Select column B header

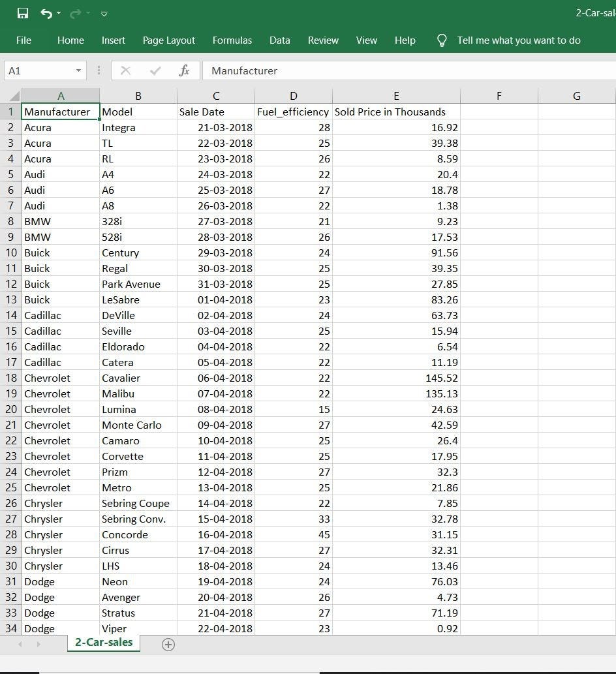point(138,95)
